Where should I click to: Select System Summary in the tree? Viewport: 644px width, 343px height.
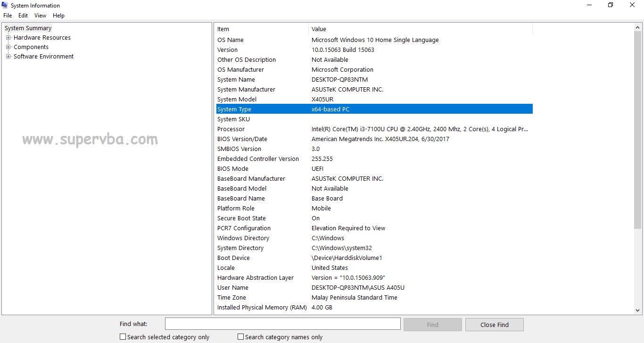(28, 28)
